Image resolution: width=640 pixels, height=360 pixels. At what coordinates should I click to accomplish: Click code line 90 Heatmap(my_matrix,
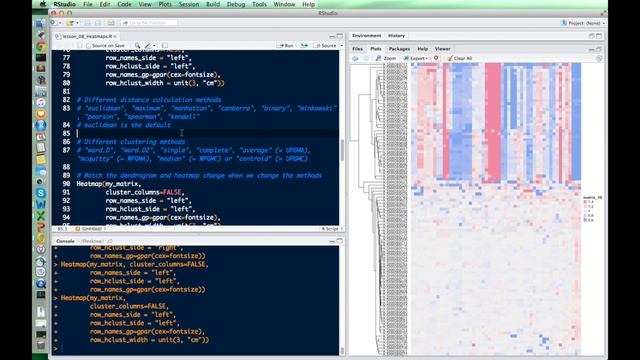109,184
